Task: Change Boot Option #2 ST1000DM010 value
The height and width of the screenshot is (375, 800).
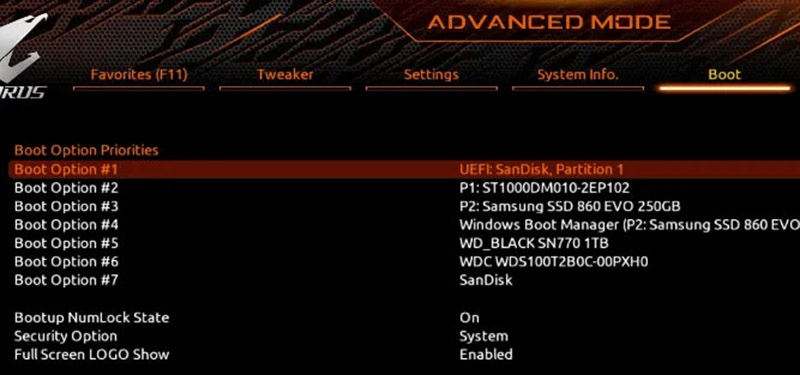Action: 544,188
